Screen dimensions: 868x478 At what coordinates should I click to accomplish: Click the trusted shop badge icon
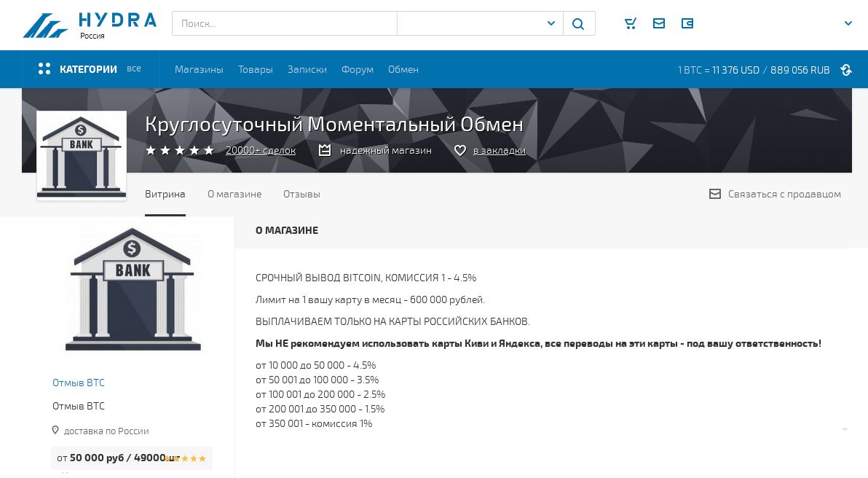click(x=325, y=150)
